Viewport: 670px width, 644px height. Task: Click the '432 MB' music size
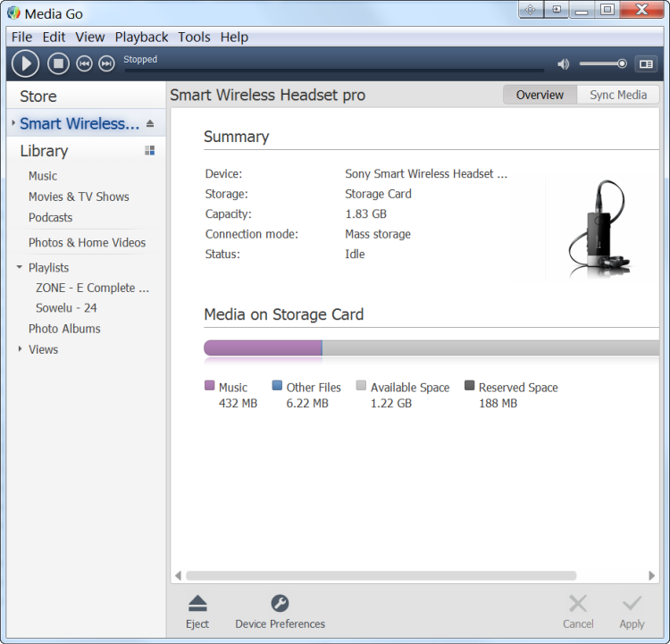[238, 403]
